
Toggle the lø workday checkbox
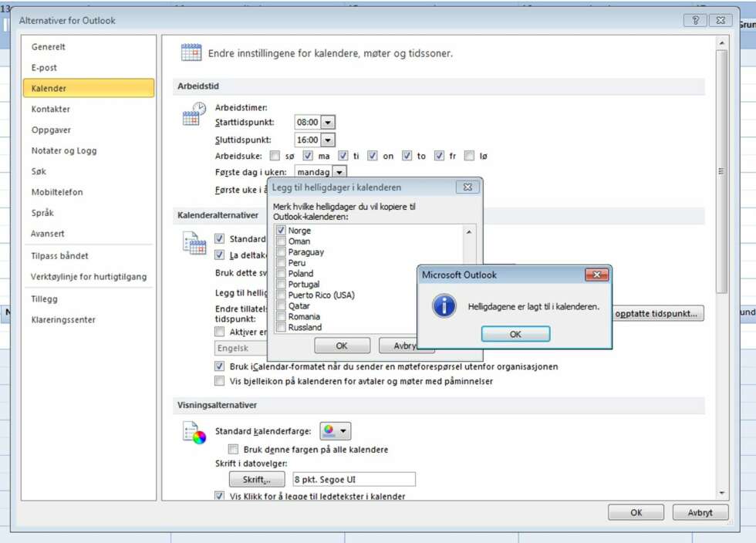[x=469, y=155]
